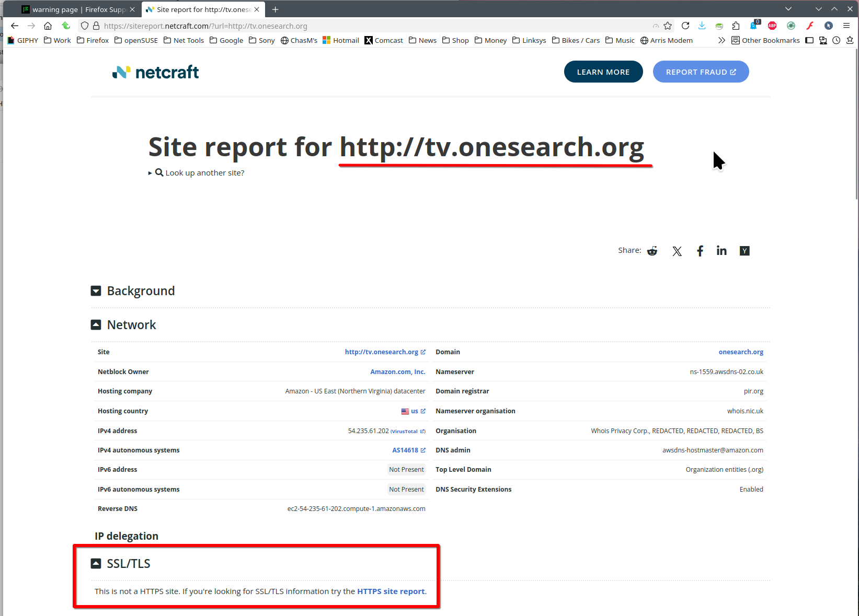Viewport: 859px width, 616px height.
Task: Go back to the previous page
Action: pos(15,26)
